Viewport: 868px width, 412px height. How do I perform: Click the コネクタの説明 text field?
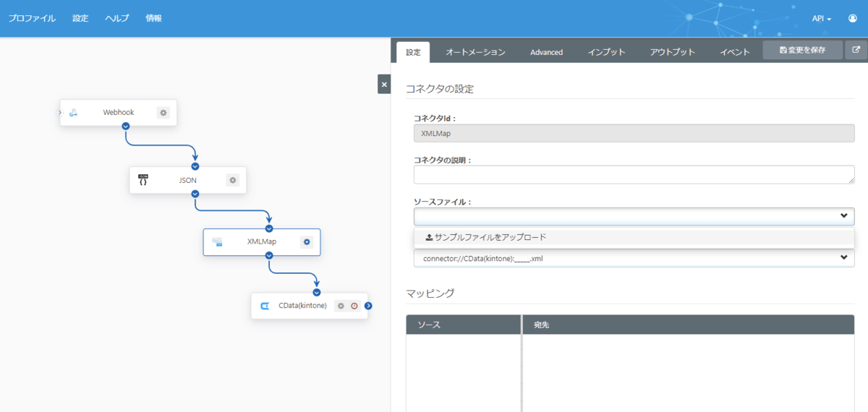[x=634, y=175]
